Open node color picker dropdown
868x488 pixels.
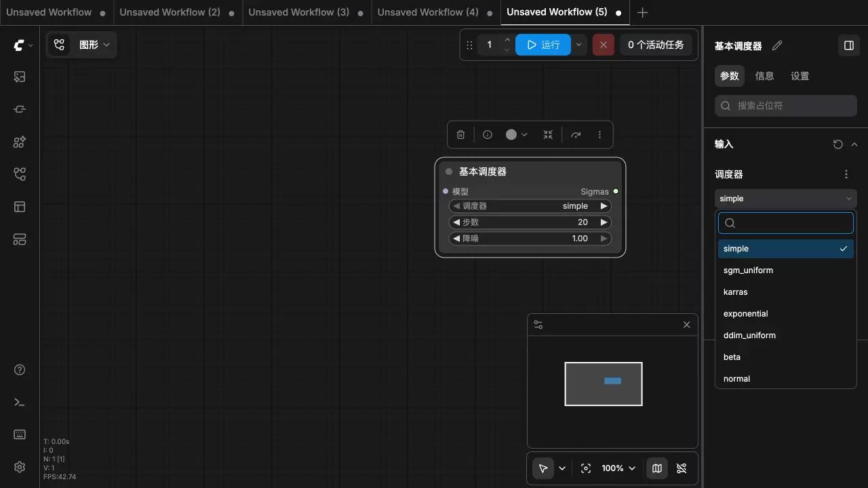[x=517, y=135]
